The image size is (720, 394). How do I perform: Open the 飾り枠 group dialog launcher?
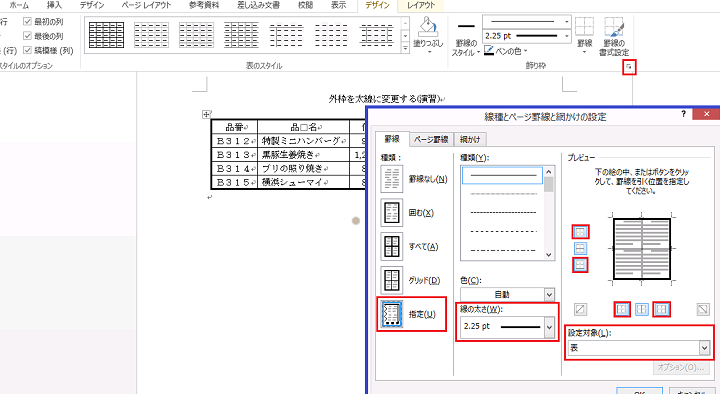coord(629,68)
